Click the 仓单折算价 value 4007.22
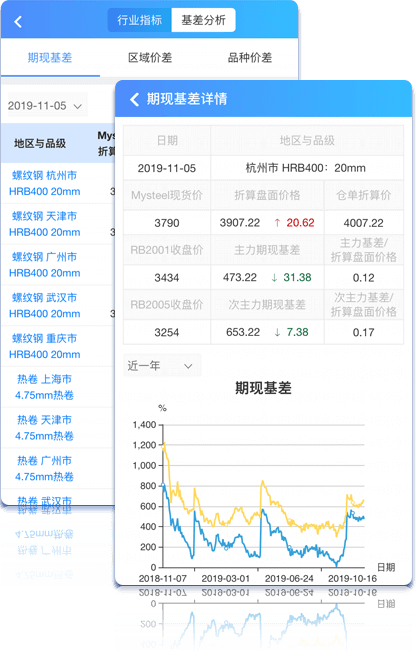This screenshot has width=417, height=662. [363, 222]
